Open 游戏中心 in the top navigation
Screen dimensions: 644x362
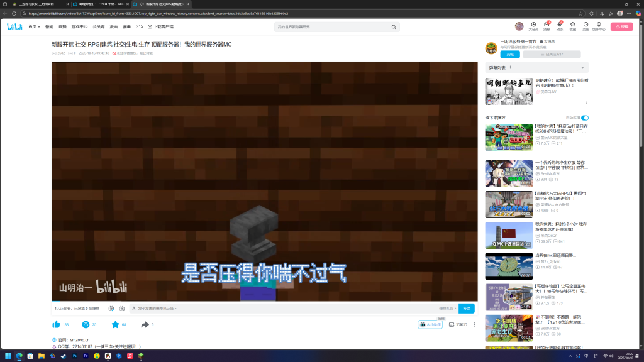pyautogui.click(x=79, y=27)
